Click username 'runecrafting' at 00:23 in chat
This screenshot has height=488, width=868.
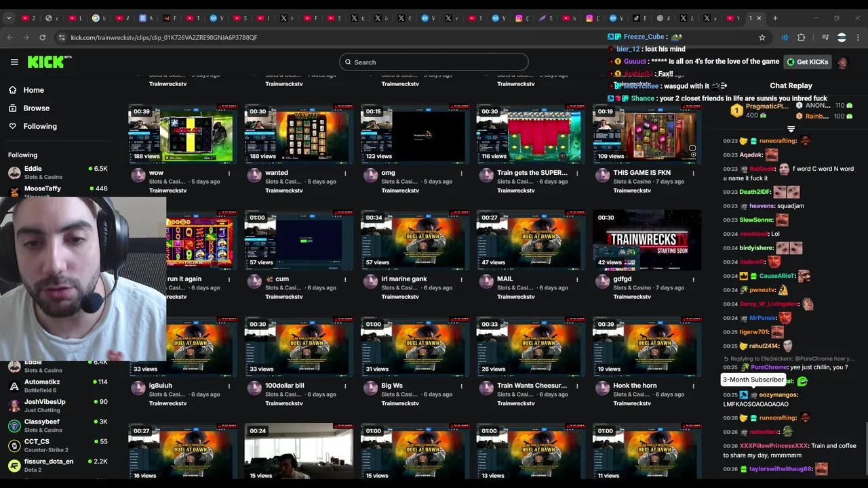pos(777,141)
